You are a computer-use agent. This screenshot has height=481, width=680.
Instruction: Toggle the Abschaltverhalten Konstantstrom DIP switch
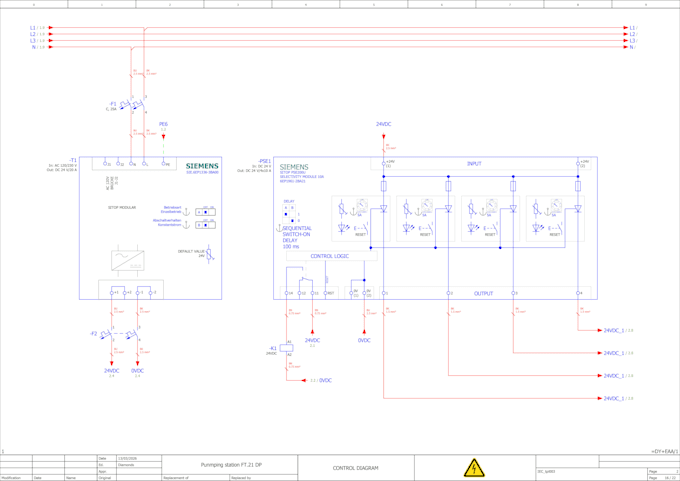pos(205,225)
